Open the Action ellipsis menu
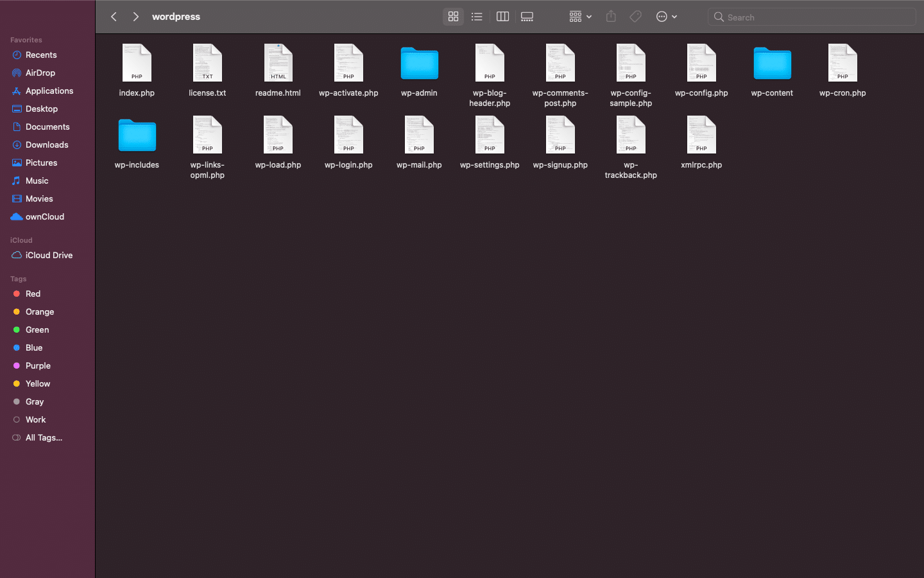Viewport: 924px width, 578px height. click(667, 17)
